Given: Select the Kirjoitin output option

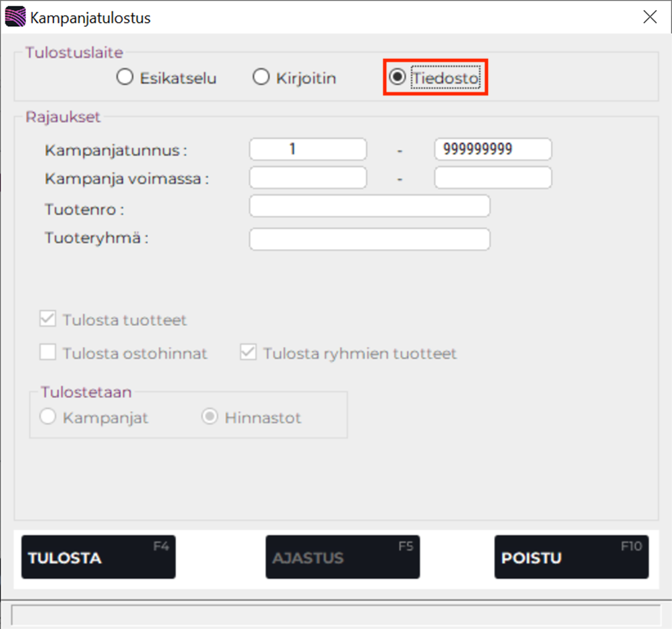Looking at the screenshot, I should pos(260,77).
